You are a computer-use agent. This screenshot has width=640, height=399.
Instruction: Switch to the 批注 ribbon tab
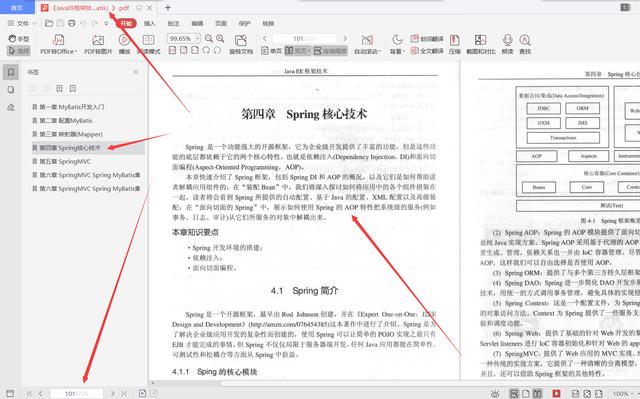[x=173, y=23]
